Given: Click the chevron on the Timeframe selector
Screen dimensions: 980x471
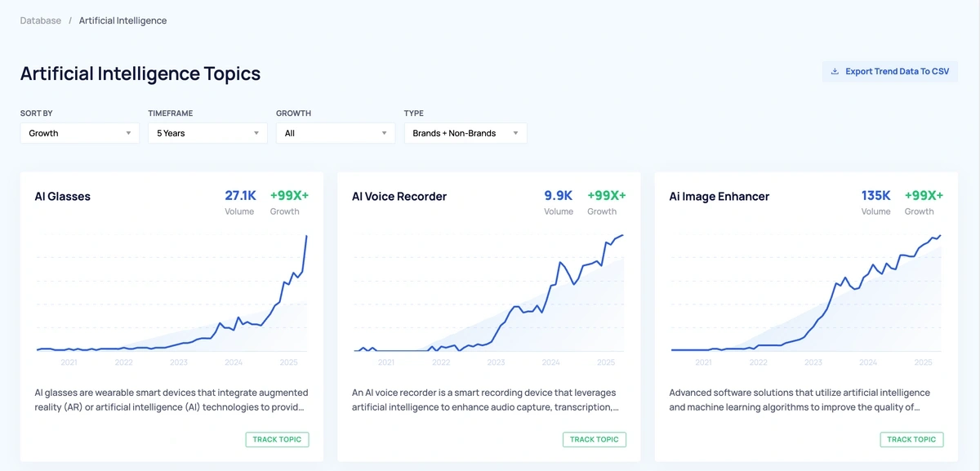Looking at the screenshot, I should click(257, 132).
